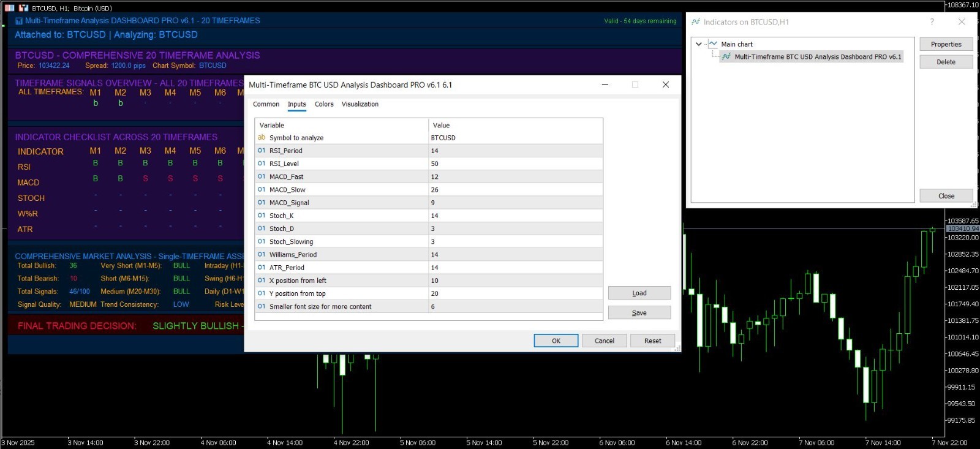Click the 'Valid - 54 days remaining' license text
This screenshot has width=980, height=449.
[x=640, y=21]
